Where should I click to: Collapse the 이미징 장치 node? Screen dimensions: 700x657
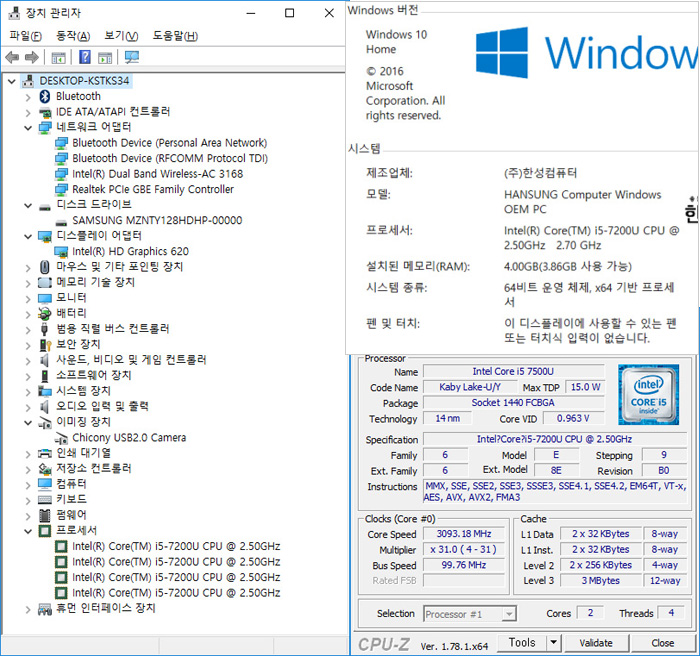point(28,423)
